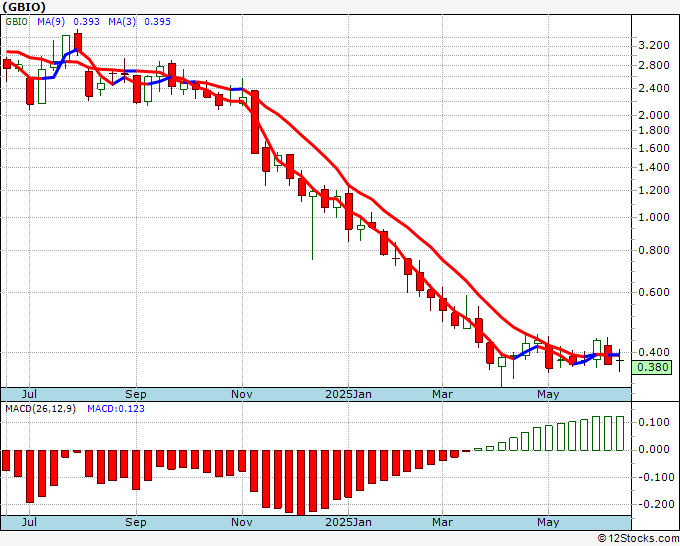680x546 pixels.
Task: Click Sep on the price chart date axis
Action: tap(136, 394)
